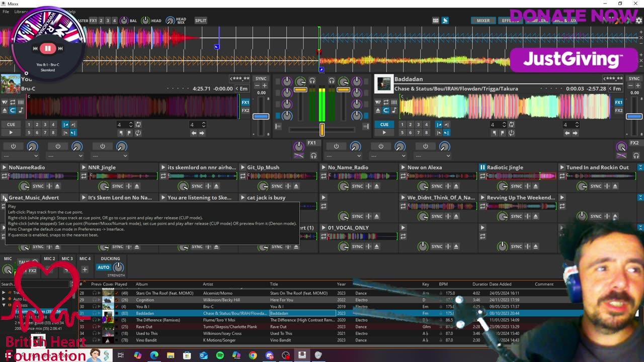Screen dimensions: 644x362
Task: Raise the Baddadan deck tempo with plus
Action: click(638, 86)
